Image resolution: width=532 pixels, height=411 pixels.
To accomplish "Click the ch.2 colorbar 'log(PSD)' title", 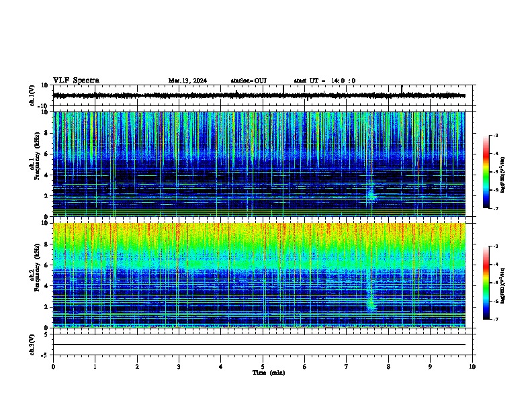I will 502,285.
